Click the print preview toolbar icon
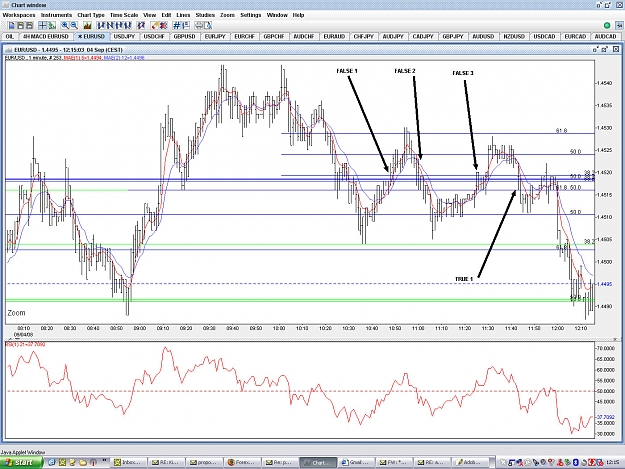Screen dimensions: 625x469 208,26
